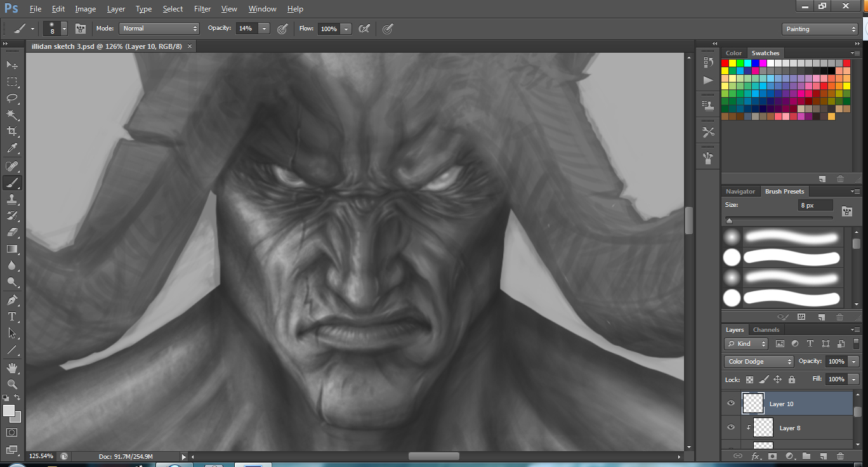
Task: Open the Painting workspace dropdown
Action: pos(820,29)
